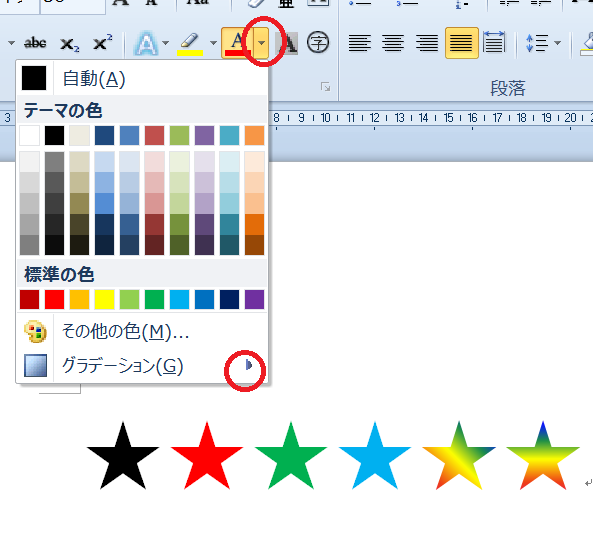This screenshot has width=593, height=549.
Task: Click the strikethrough abc icon
Action: click(35, 43)
